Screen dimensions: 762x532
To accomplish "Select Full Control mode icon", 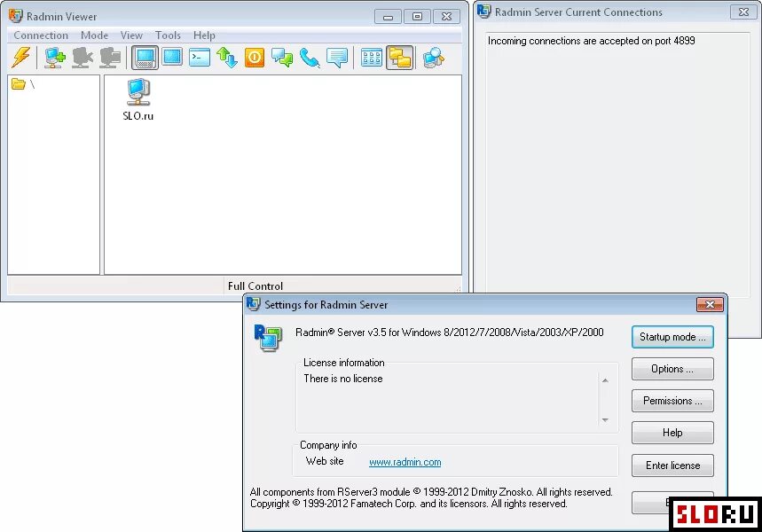I will coord(145,58).
